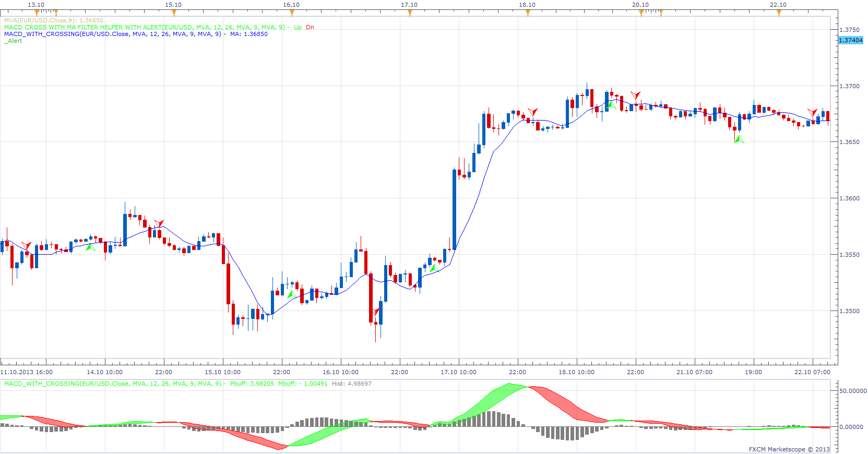Click the 'Hist: 4.98697' value
This screenshot has height=454, width=868.
coord(352,384)
